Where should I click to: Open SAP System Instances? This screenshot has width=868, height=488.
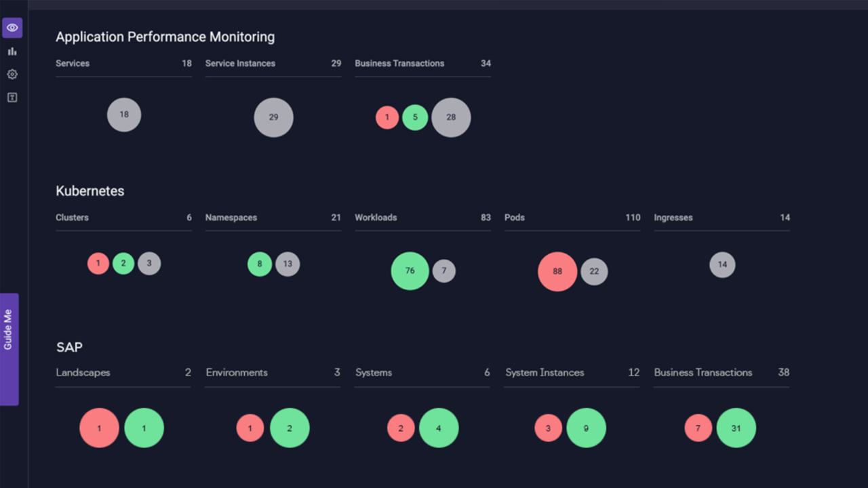click(545, 372)
